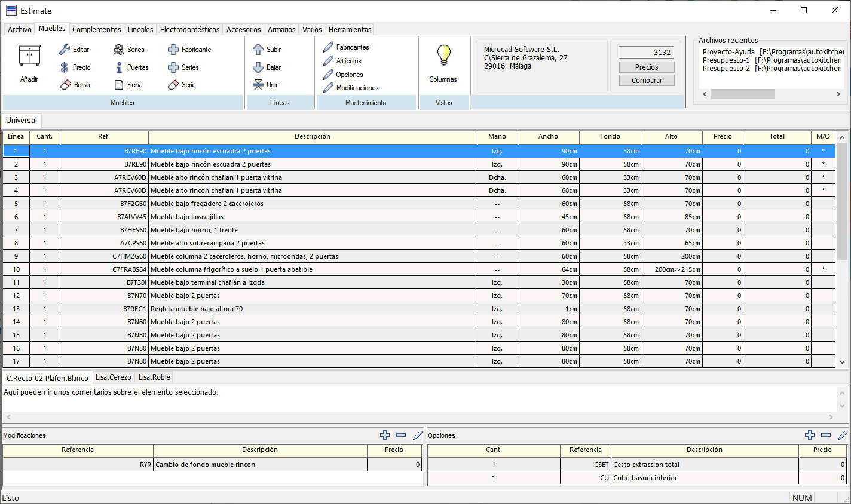Add a Fabricante with the plus icon

[173, 50]
